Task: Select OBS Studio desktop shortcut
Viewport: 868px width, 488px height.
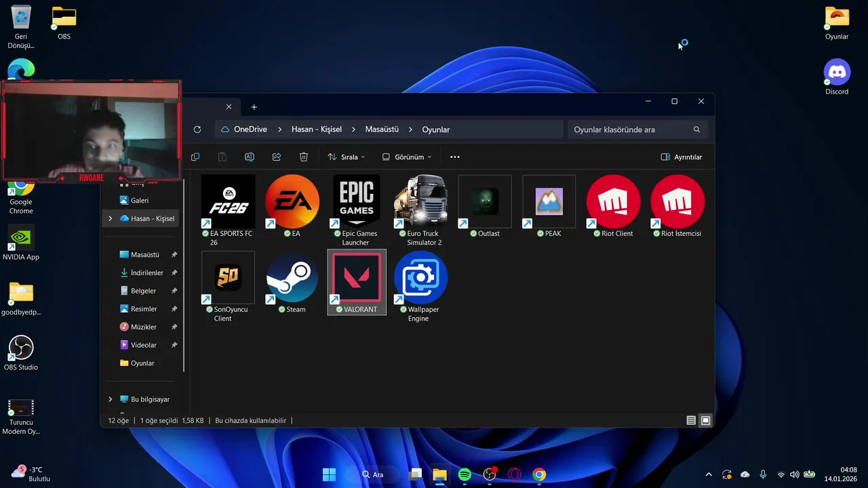Action: click(x=21, y=353)
